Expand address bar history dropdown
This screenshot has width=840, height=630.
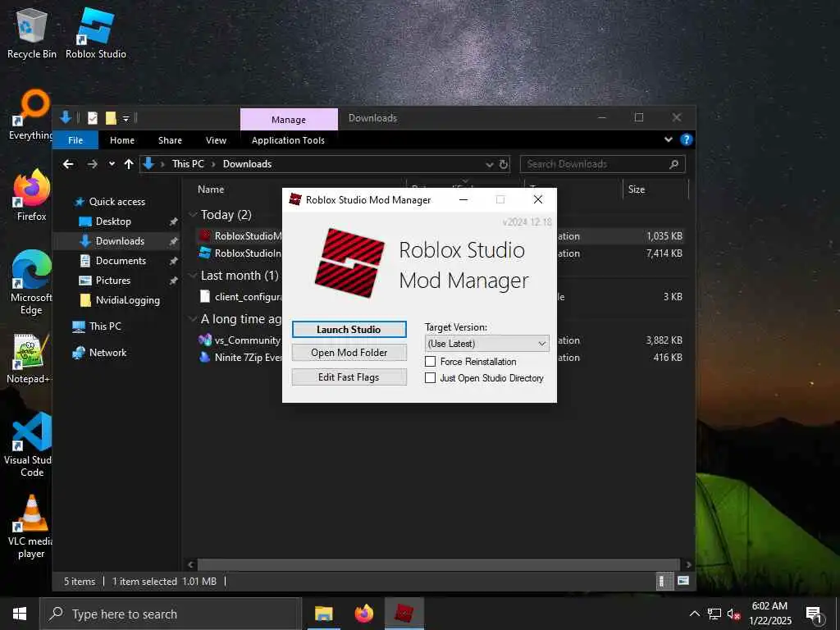click(489, 164)
